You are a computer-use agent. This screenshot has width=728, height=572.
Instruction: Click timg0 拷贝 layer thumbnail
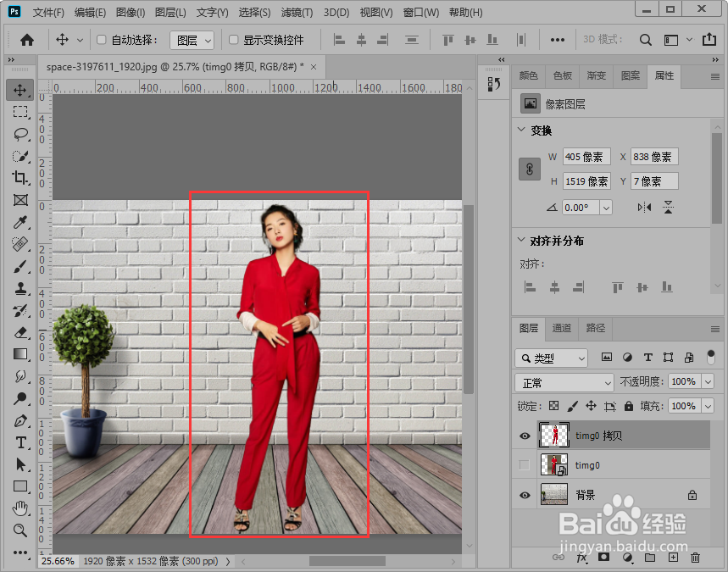click(554, 435)
